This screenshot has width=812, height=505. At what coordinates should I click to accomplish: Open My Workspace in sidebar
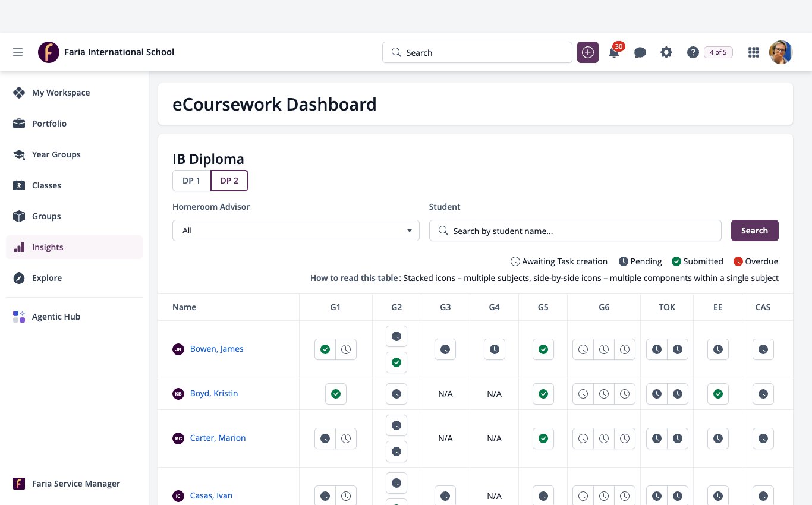[x=74, y=93]
